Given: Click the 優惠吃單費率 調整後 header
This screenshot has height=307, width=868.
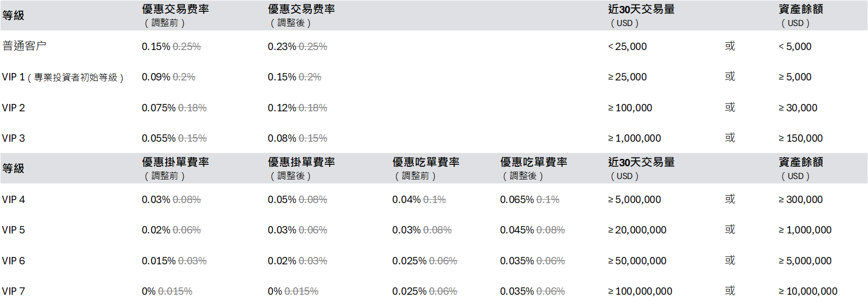Looking at the screenshot, I should coord(534,169).
